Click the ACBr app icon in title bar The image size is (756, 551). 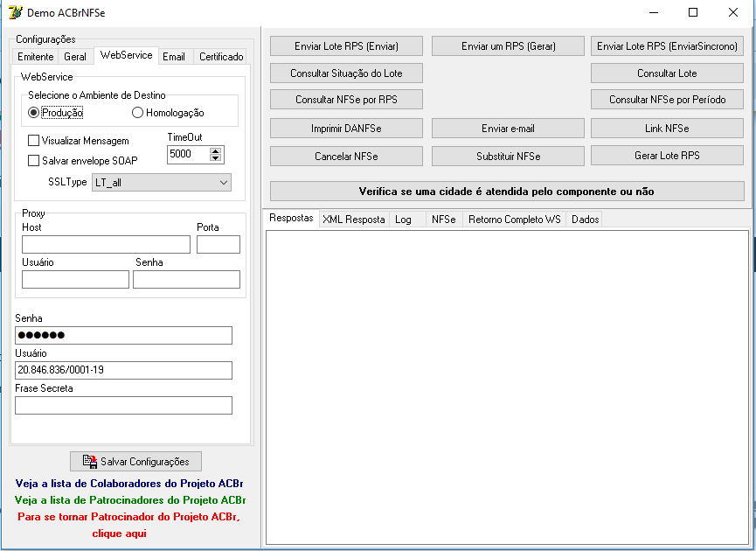(16, 12)
